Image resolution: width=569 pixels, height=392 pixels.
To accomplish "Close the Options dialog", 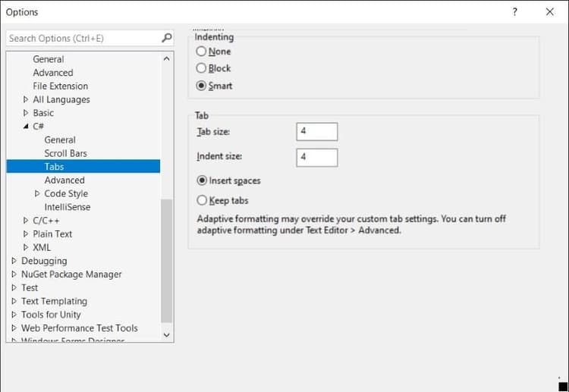I will [x=550, y=12].
